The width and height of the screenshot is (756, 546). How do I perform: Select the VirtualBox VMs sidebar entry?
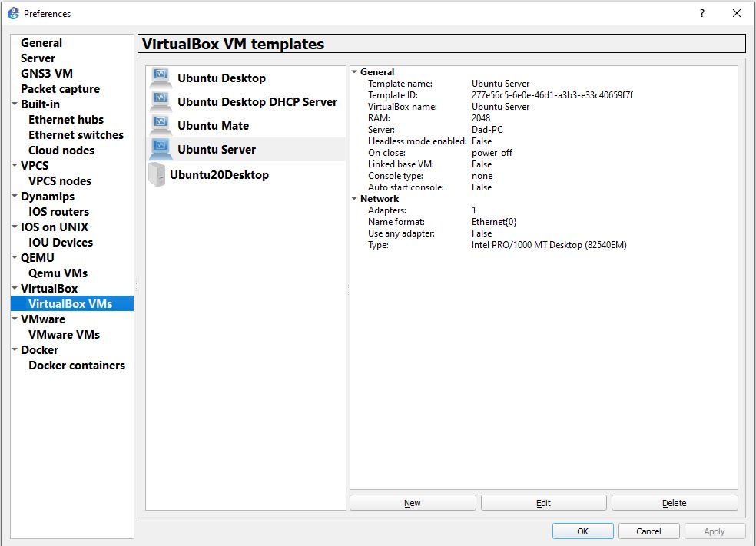71,304
